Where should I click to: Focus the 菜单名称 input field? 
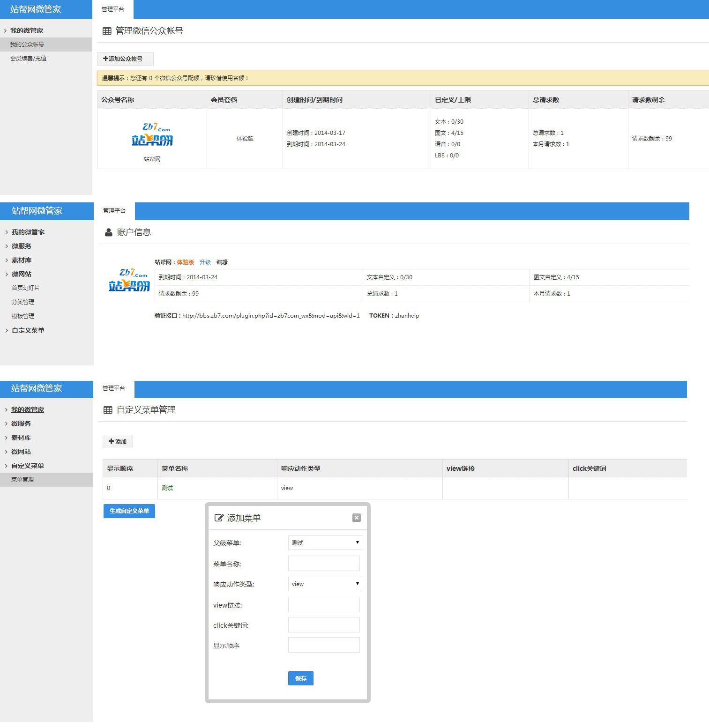[x=324, y=563]
